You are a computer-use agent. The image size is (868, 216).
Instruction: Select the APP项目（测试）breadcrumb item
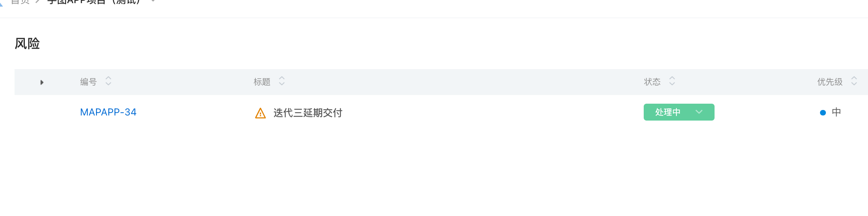(94, 2)
